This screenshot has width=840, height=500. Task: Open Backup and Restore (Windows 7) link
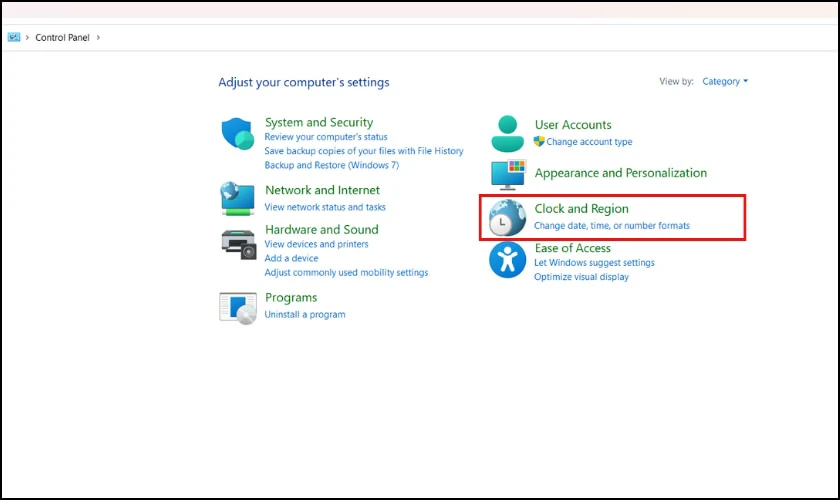click(332, 165)
